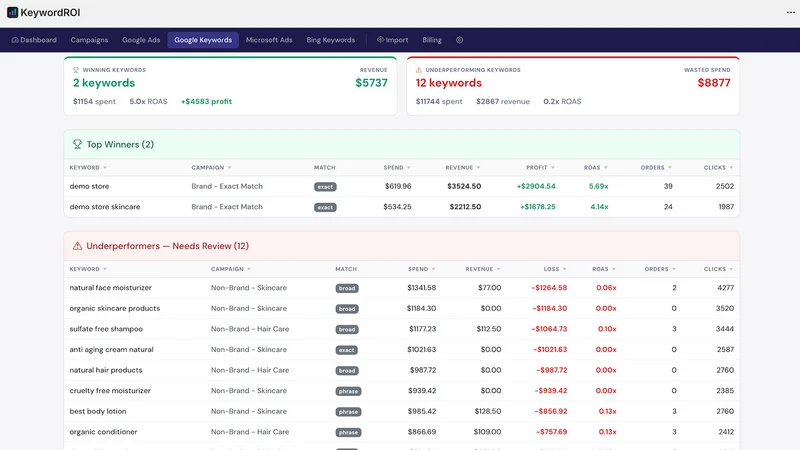Image resolution: width=800 pixels, height=450 pixels.
Task: Select the 'demo store' keyword
Action: (x=89, y=186)
